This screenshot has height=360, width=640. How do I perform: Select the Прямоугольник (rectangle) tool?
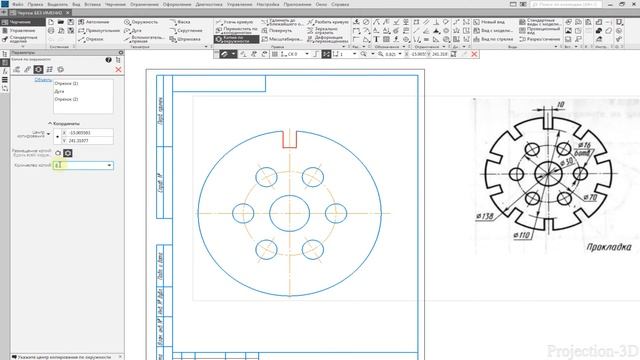click(99, 31)
